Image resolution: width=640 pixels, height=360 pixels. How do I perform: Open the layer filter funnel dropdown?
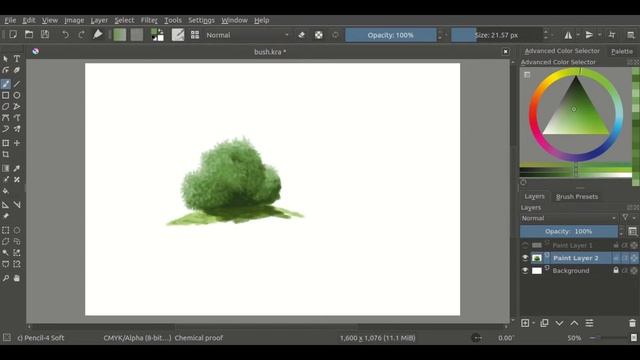click(629, 218)
